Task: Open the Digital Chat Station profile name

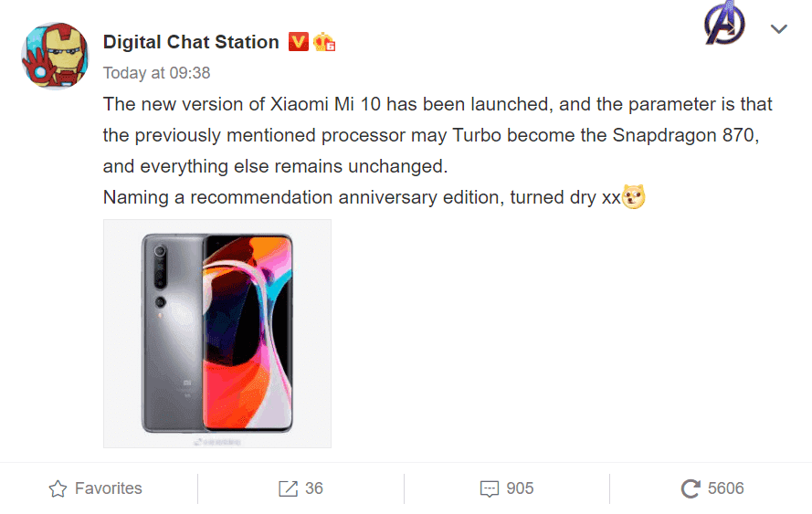Action: (191, 42)
